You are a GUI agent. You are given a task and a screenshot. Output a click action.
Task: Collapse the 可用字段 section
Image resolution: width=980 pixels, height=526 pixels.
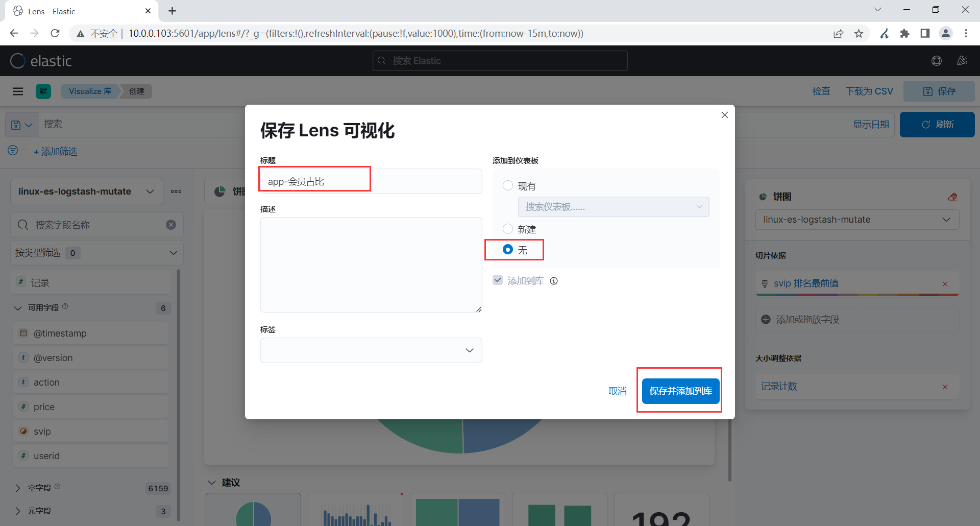(18, 308)
